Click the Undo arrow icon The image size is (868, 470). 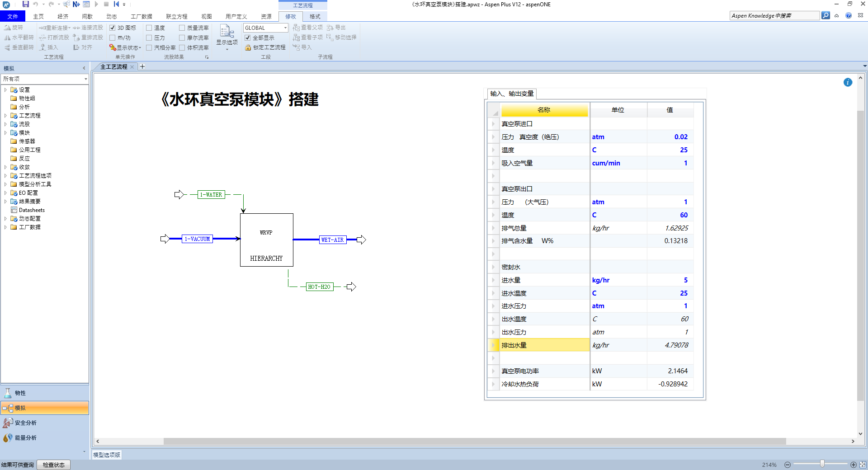(x=36, y=4)
